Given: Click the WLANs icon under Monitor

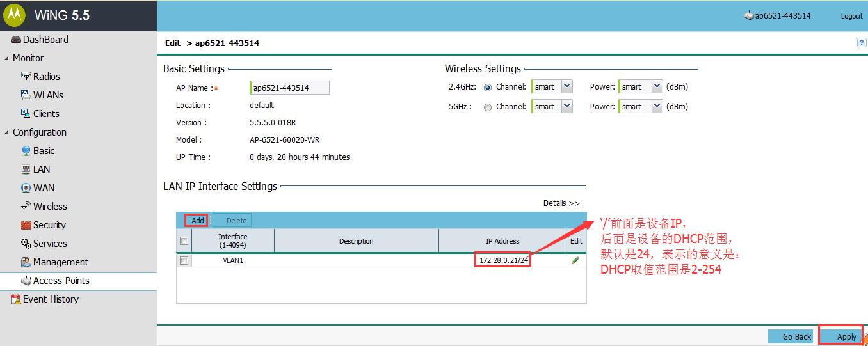Looking at the screenshot, I should coord(26,95).
